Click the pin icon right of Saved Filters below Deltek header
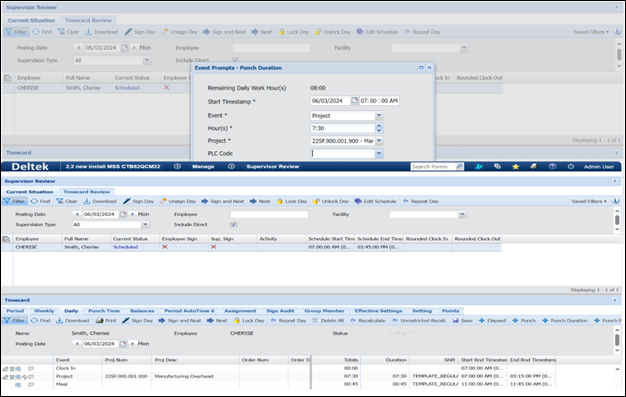This screenshot has height=397, width=626. pos(616,201)
